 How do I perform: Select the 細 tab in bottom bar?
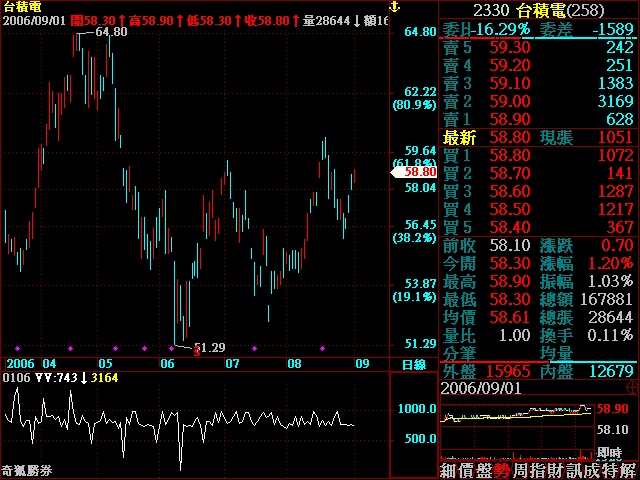point(448,470)
